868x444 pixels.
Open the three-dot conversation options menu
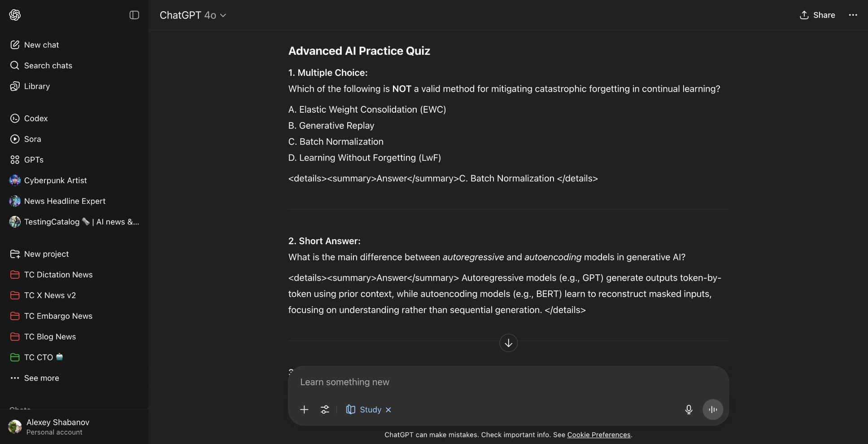tap(853, 15)
